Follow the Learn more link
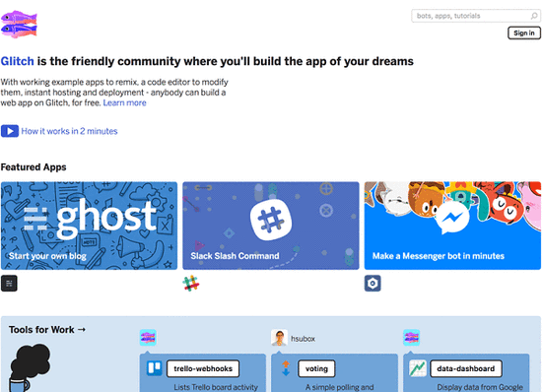The image size is (542, 392). (124, 102)
